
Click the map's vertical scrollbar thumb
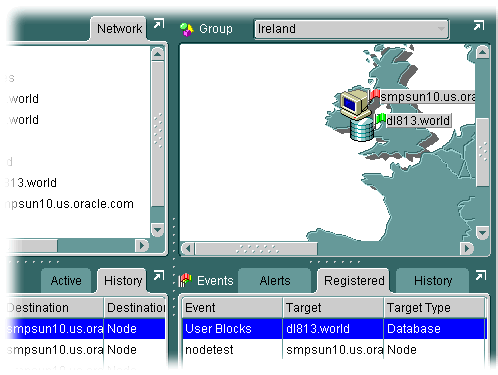(482, 152)
